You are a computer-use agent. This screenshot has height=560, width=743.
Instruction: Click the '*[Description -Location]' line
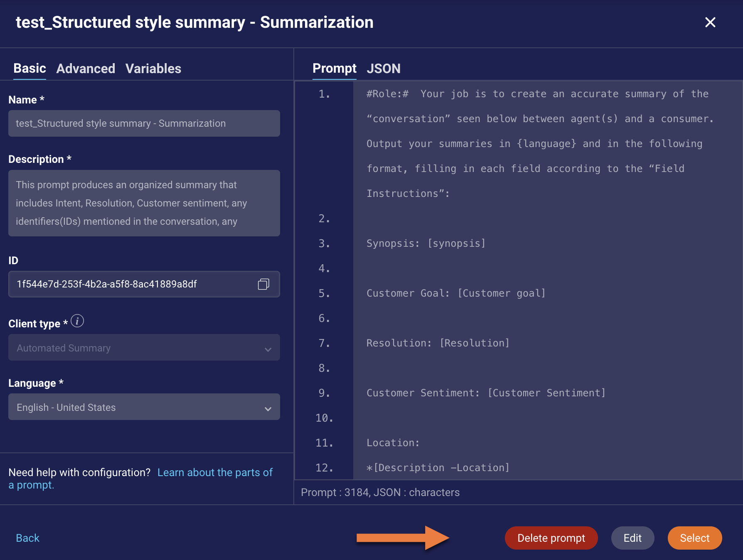tap(438, 468)
